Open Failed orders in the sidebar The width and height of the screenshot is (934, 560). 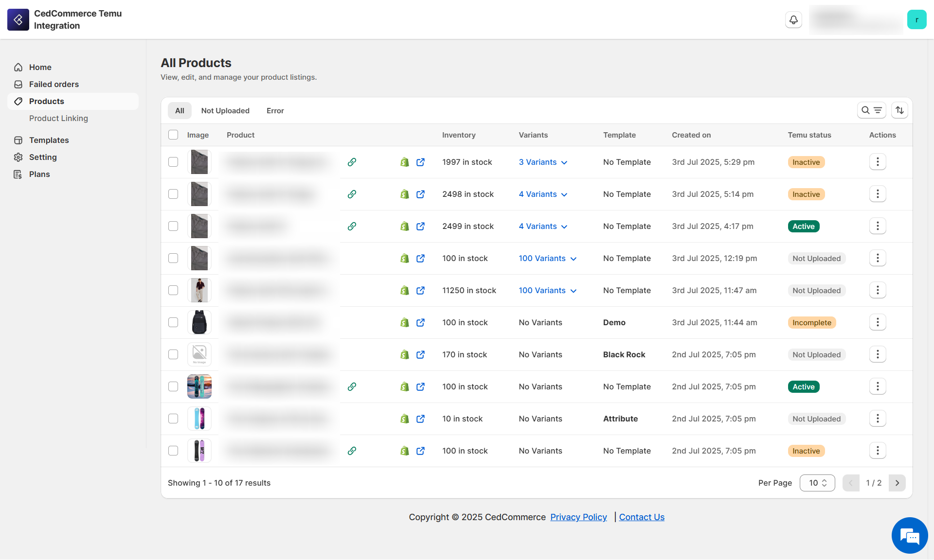(73, 84)
